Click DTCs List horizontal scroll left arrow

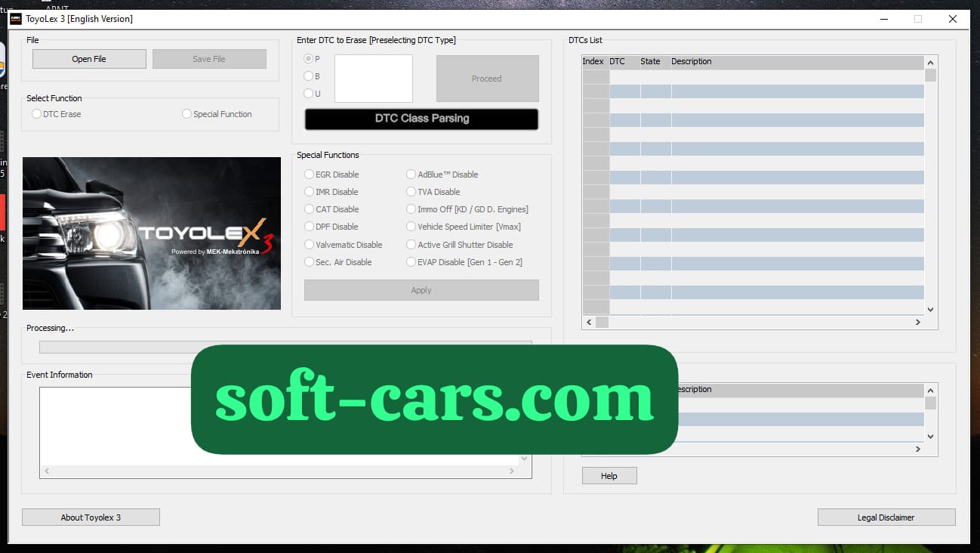(x=589, y=322)
